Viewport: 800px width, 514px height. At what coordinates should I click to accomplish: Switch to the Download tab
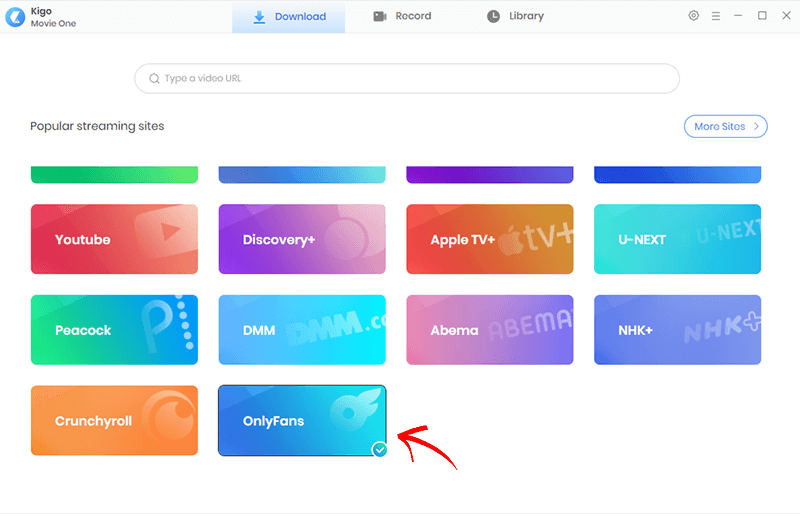289,17
